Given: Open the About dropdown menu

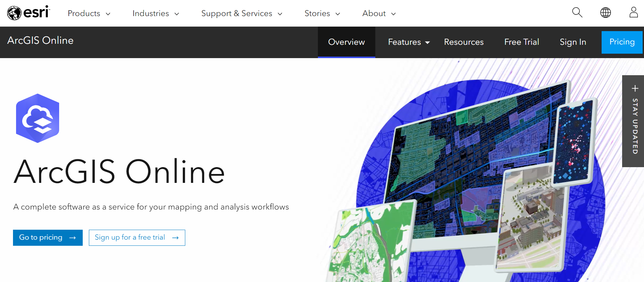Looking at the screenshot, I should 379,14.
